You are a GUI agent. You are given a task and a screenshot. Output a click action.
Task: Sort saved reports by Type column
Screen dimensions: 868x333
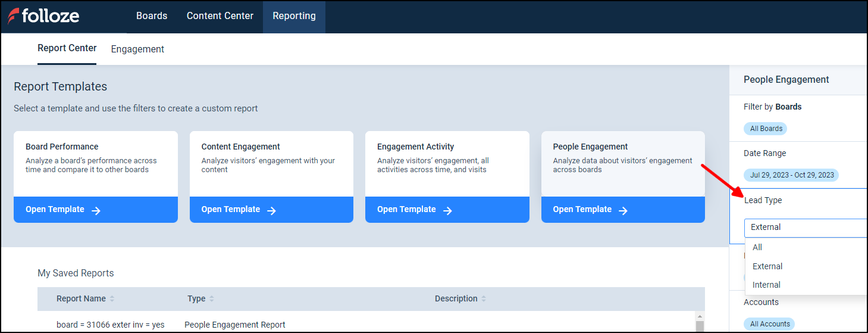pyautogui.click(x=212, y=299)
